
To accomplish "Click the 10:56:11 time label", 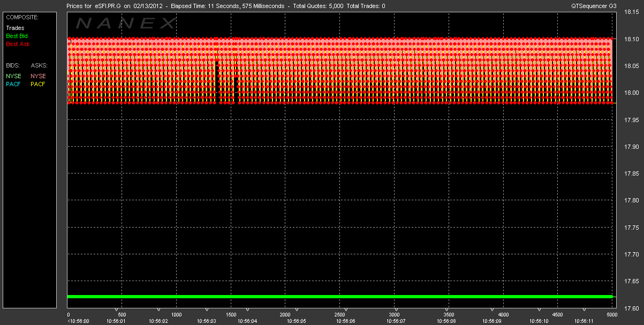I will (x=584, y=321).
